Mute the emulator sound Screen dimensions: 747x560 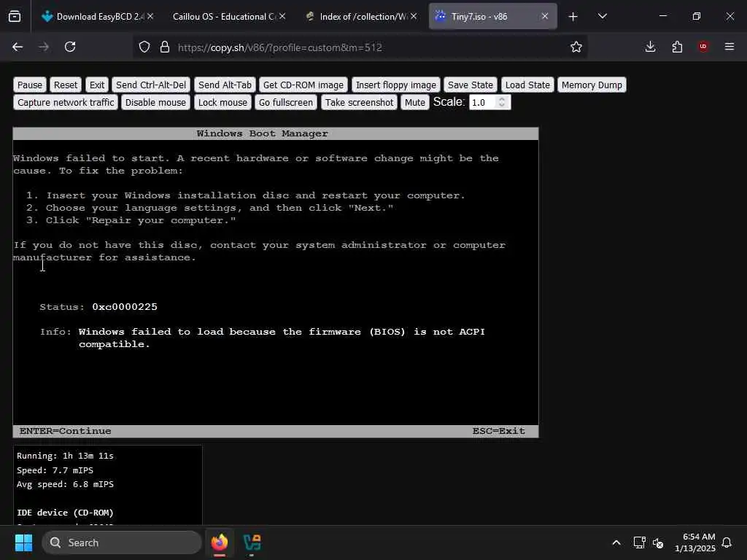[414, 102]
